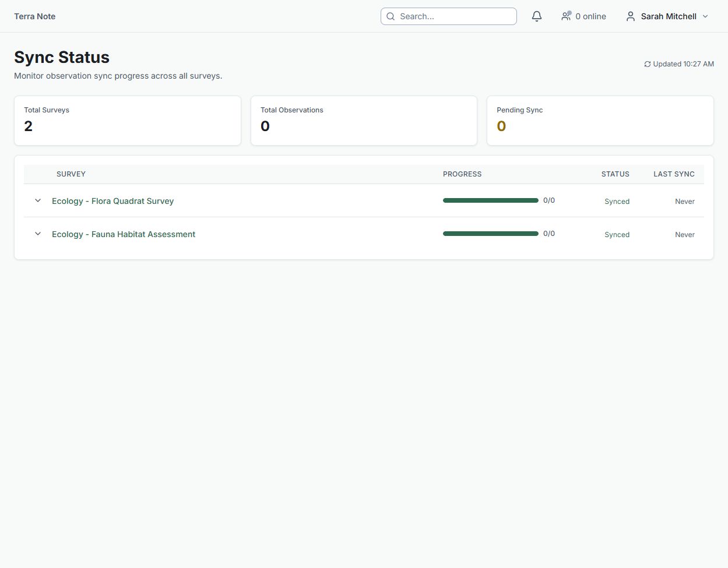Select the Total Surveys summary card
Image resolution: width=728 pixels, height=568 pixels.
pos(128,121)
